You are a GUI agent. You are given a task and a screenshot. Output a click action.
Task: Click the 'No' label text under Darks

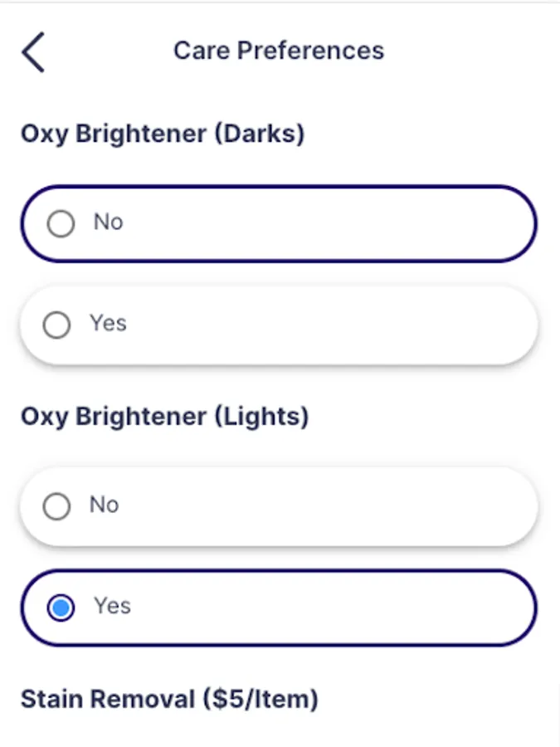click(x=108, y=222)
